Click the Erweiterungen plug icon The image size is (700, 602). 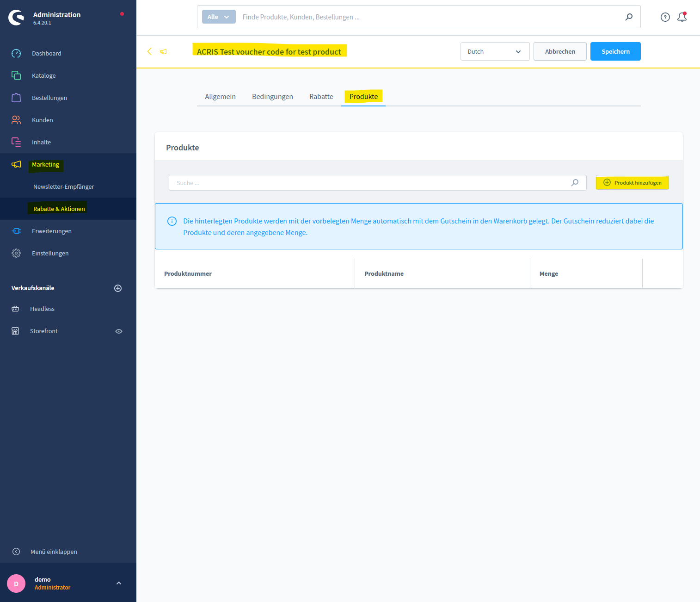tap(16, 231)
